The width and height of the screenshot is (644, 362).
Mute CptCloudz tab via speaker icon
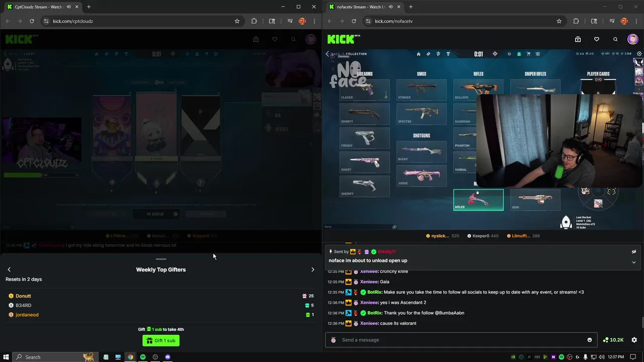click(68, 7)
